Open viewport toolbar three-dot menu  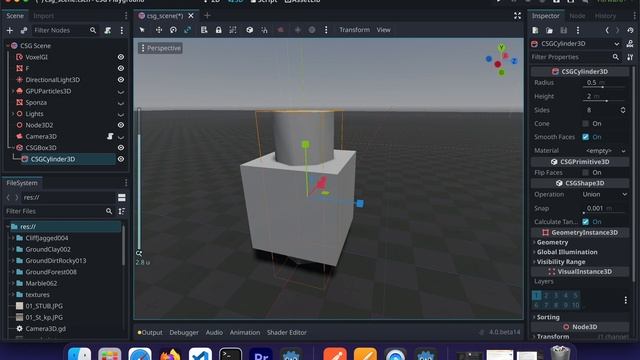click(326, 30)
